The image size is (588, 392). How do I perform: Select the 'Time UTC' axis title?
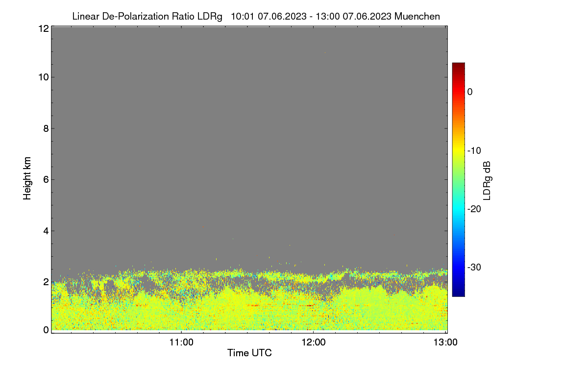pos(249,353)
